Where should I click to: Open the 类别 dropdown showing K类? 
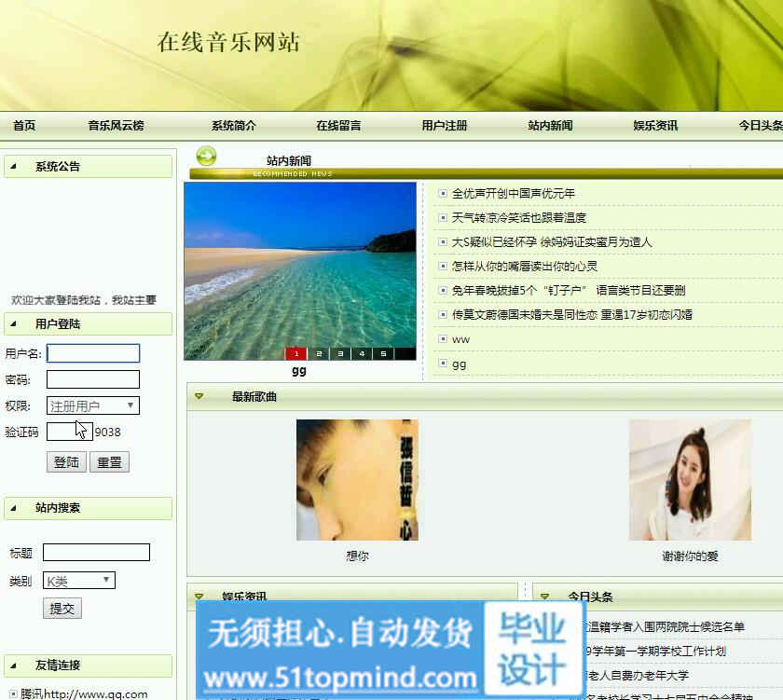pos(79,581)
